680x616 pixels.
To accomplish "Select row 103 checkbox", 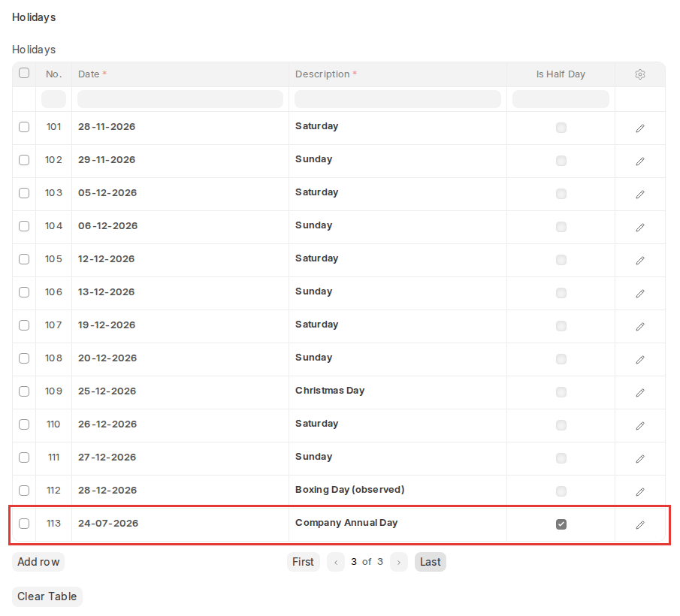I will tap(24, 193).
